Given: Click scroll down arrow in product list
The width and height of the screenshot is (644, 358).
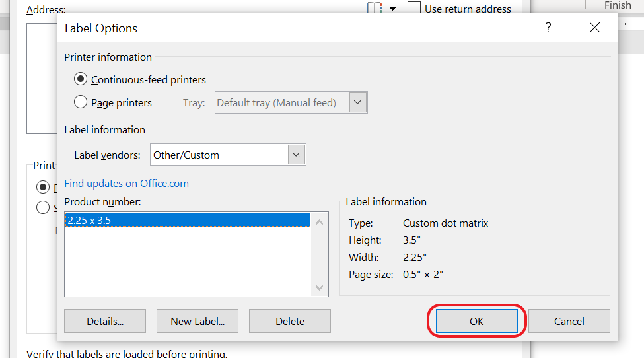Looking at the screenshot, I should (x=320, y=287).
